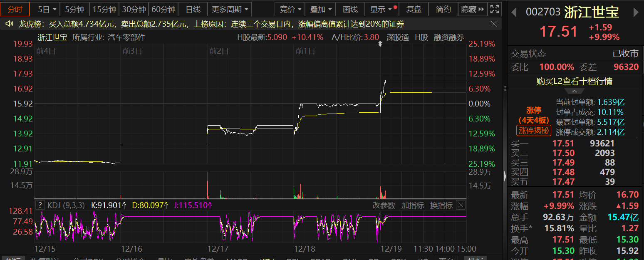644x260 pixels.
Task: Toggle the 简约 simplified view mode
Action: 443,9
